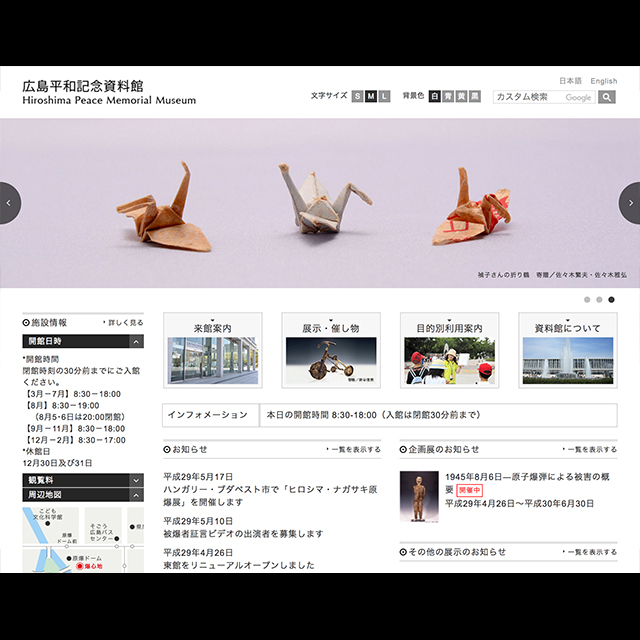Show full list for お知らせ
Image resolution: width=640 pixels, height=640 pixels.
pyautogui.click(x=353, y=449)
